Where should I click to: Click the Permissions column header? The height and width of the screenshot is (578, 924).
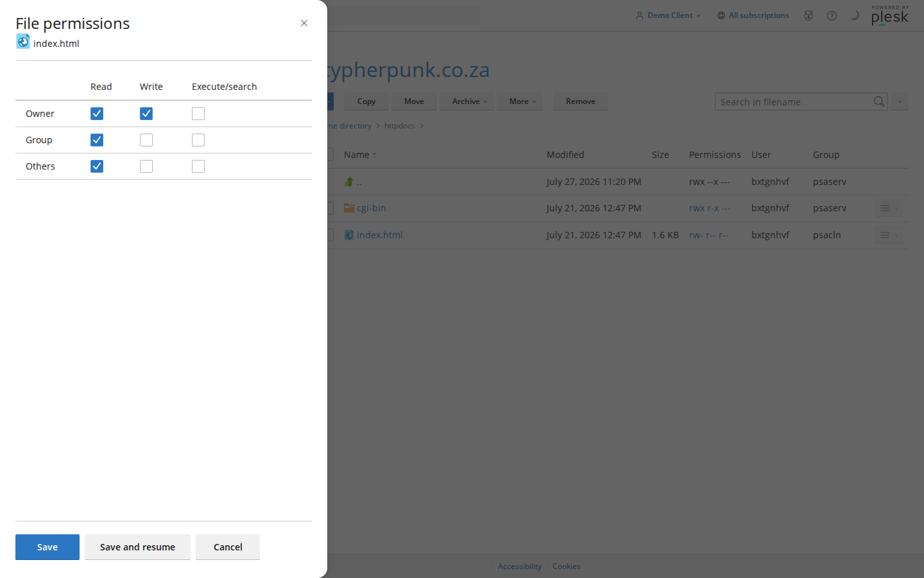click(715, 155)
